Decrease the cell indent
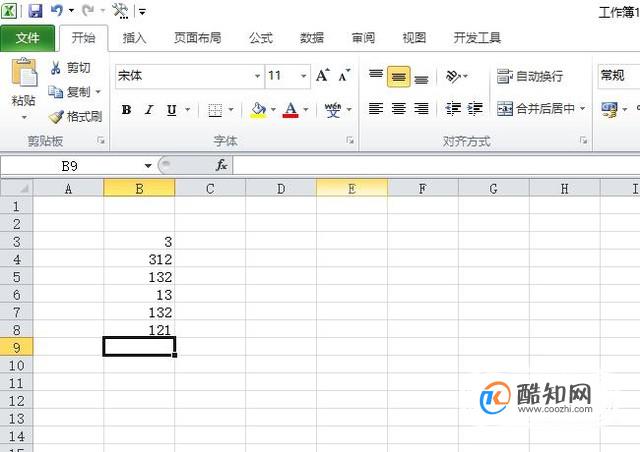Screen dimensions: 640x452 tap(453, 109)
